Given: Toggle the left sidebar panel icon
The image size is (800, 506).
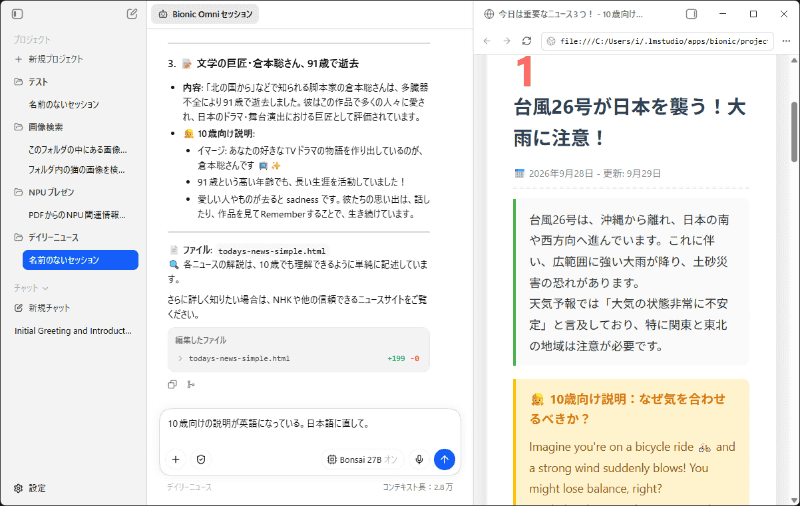Looking at the screenshot, I should (x=17, y=14).
